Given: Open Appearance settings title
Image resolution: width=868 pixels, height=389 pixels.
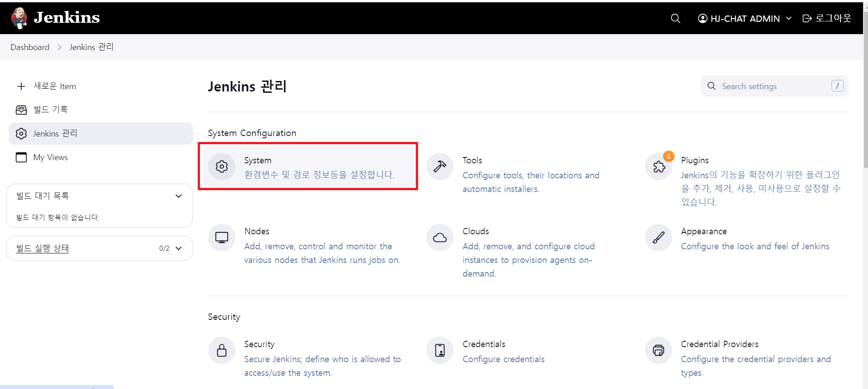Looking at the screenshot, I should coord(704,231).
